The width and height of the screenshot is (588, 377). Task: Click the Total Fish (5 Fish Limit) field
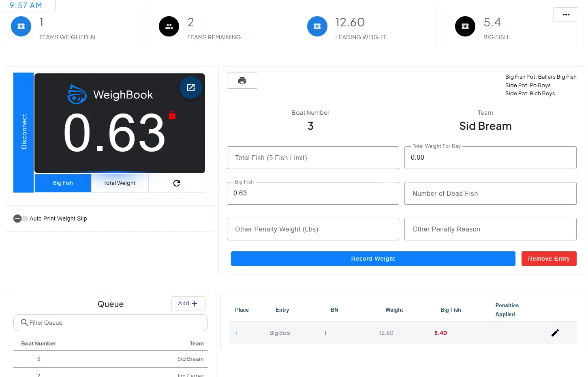click(x=313, y=158)
